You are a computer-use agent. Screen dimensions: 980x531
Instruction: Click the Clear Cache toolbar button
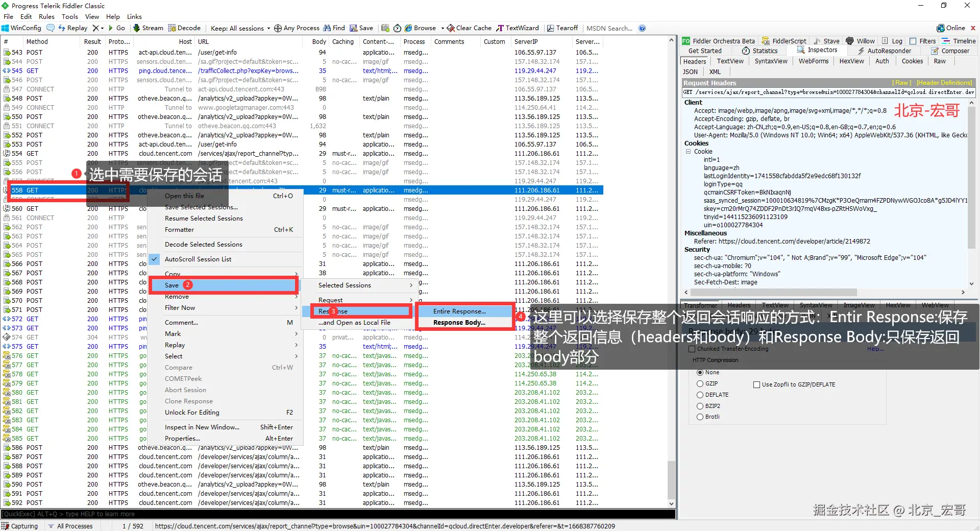(x=470, y=28)
